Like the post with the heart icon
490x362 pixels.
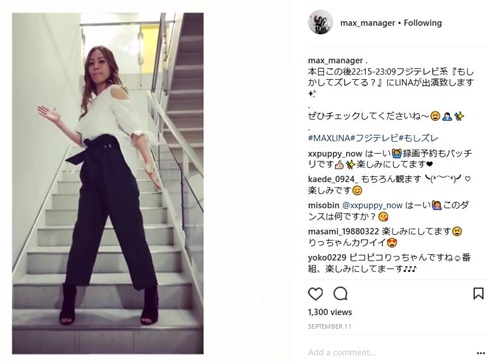315,294
